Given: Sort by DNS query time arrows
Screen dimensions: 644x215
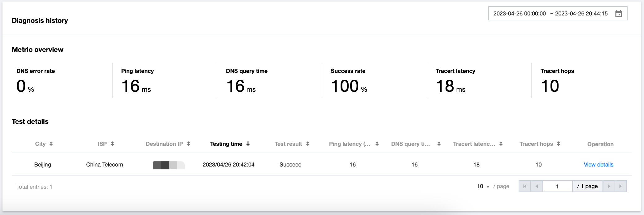Looking at the screenshot, I should point(439,144).
